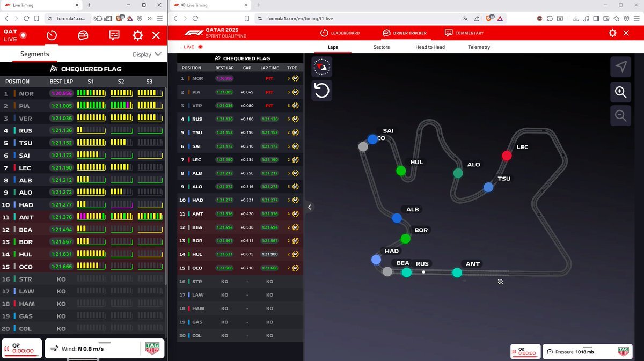The image size is (644, 361).
Task: Click the Segments tab in left panel
Action: (x=34, y=54)
